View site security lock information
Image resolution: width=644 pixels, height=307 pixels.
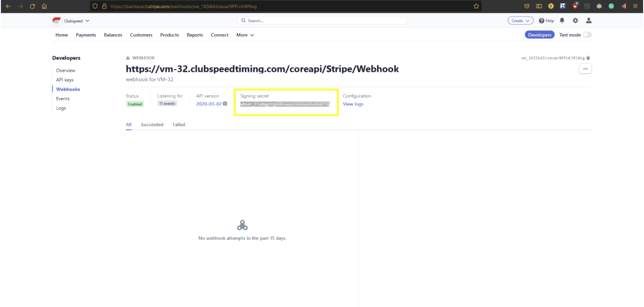click(x=104, y=6)
